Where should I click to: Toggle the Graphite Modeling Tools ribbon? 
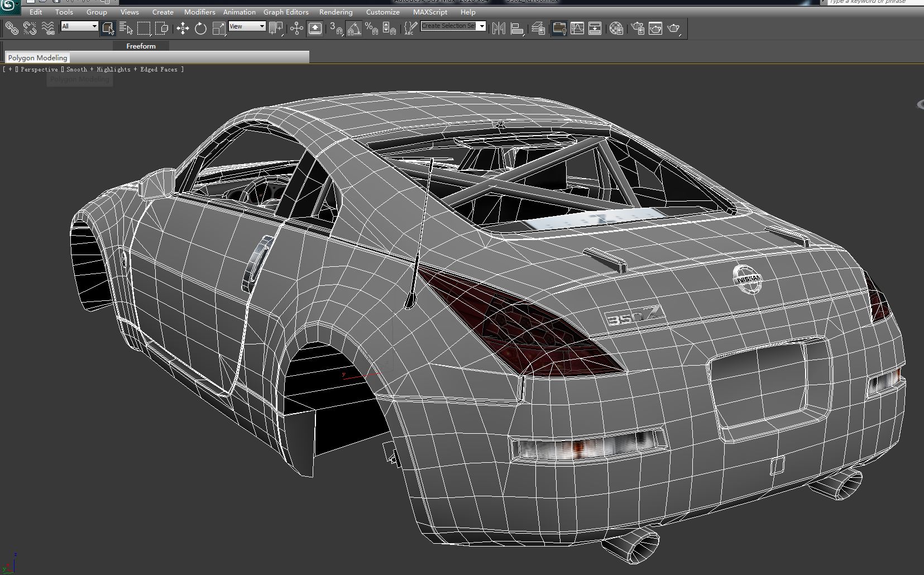[559, 28]
